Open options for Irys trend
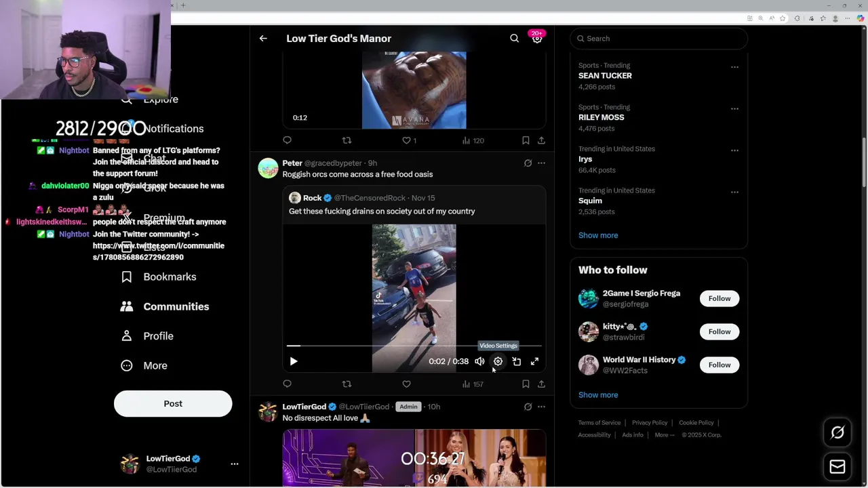Viewport: 868px width, 488px height. (x=734, y=150)
